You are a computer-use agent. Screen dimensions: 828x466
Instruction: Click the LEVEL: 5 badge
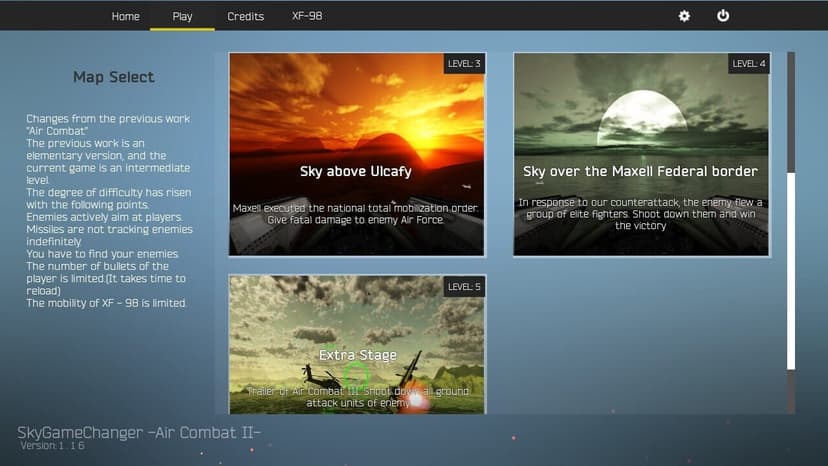pyautogui.click(x=464, y=287)
